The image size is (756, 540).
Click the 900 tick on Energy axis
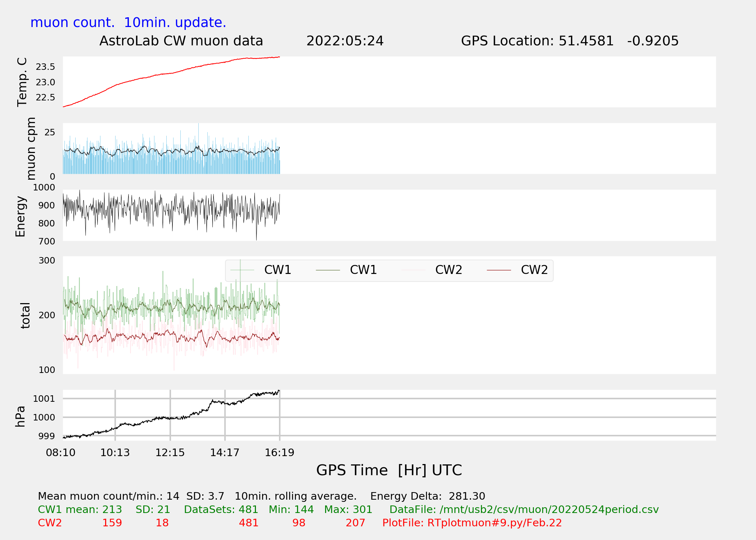pos(47,206)
